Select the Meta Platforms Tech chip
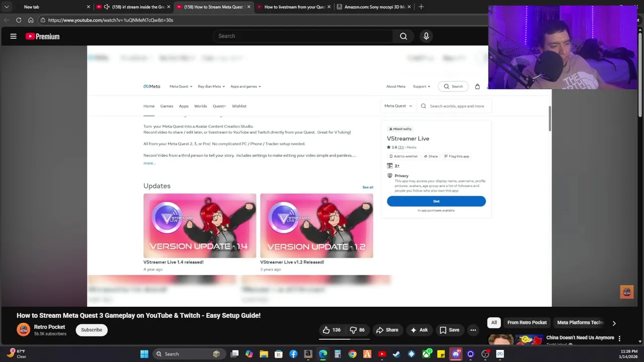 pos(580,323)
